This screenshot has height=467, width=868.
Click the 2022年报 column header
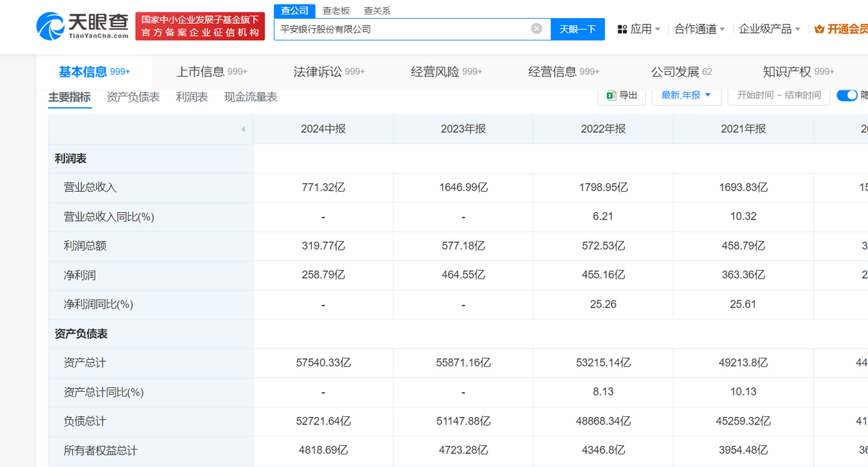[x=603, y=129]
